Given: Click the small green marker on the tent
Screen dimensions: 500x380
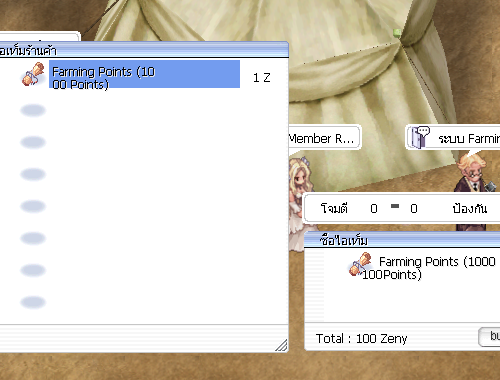Looking at the screenshot, I should [x=397, y=33].
